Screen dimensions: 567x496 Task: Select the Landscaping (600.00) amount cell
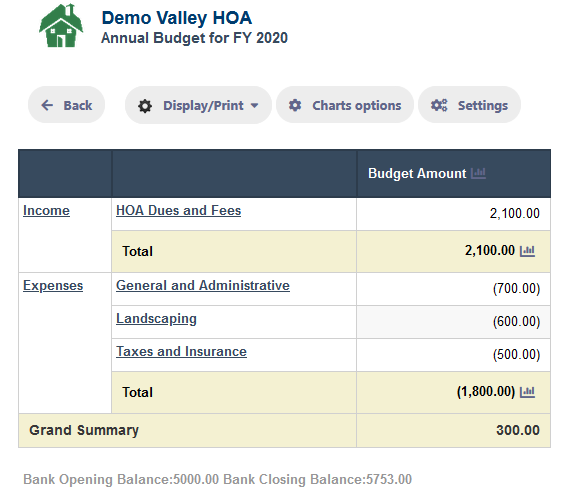tap(453, 322)
